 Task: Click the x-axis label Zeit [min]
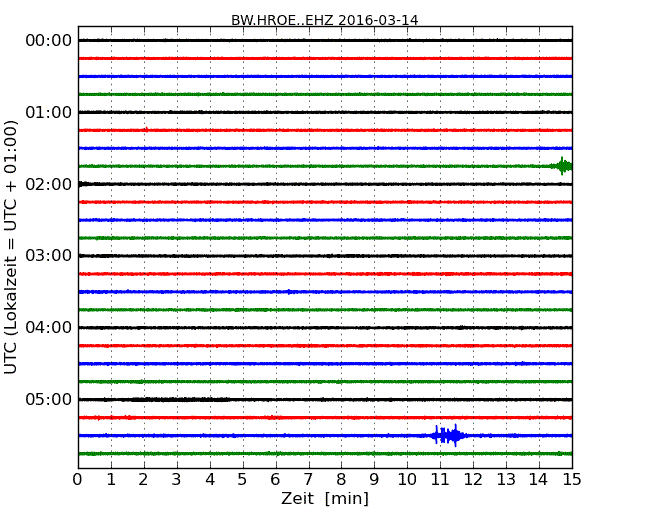tap(325, 498)
